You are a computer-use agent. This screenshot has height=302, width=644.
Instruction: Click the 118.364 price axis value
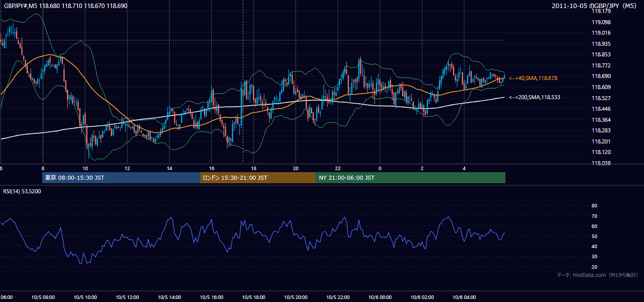[601, 120]
